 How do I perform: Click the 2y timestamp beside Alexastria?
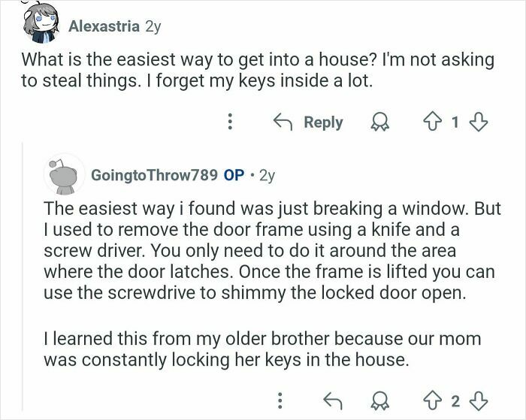(153, 26)
